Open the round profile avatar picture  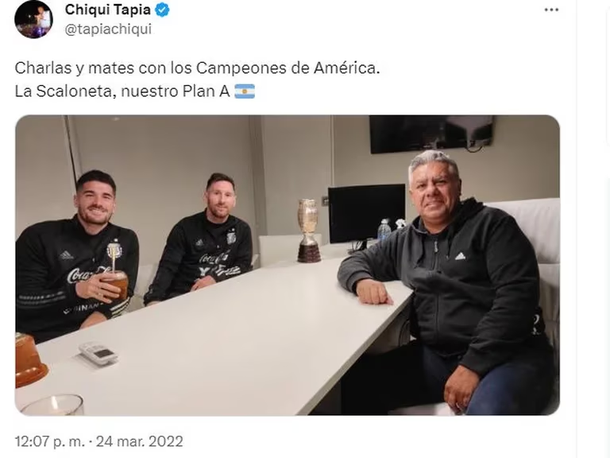click(33, 19)
